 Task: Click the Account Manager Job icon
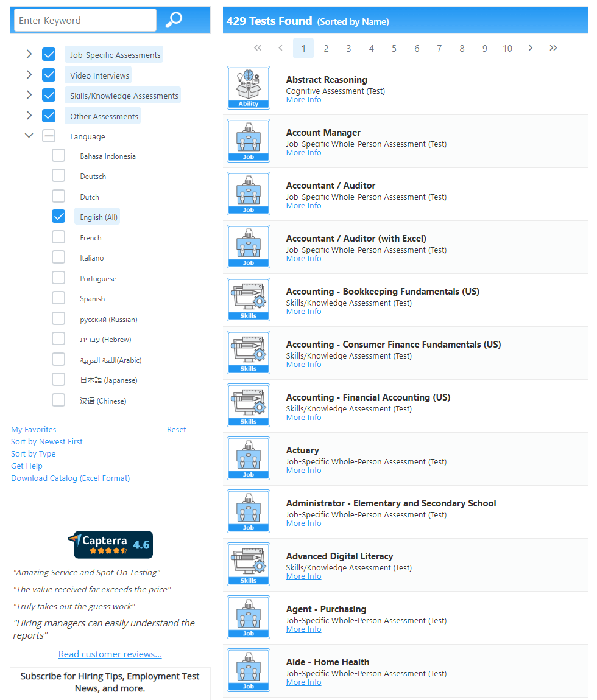(x=249, y=141)
